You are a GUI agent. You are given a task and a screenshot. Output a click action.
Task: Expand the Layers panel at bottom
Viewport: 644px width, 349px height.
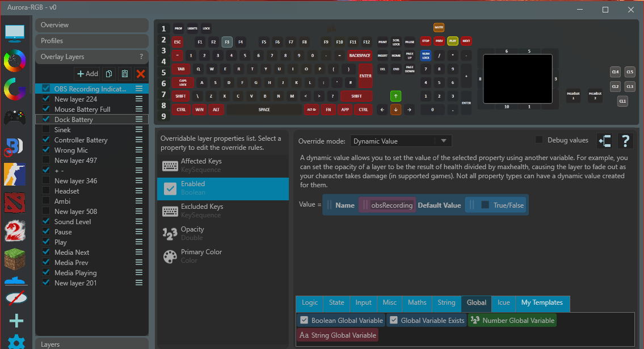click(x=92, y=344)
